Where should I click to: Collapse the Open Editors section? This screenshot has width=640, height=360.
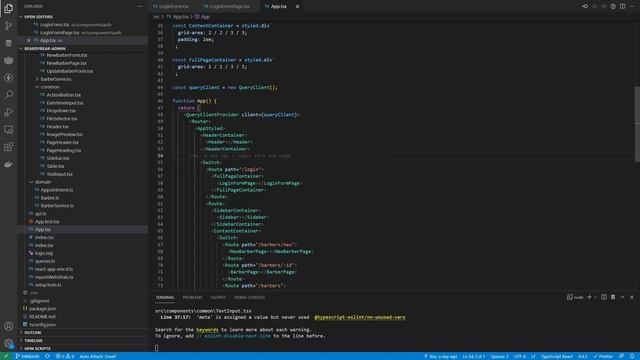(x=38, y=17)
